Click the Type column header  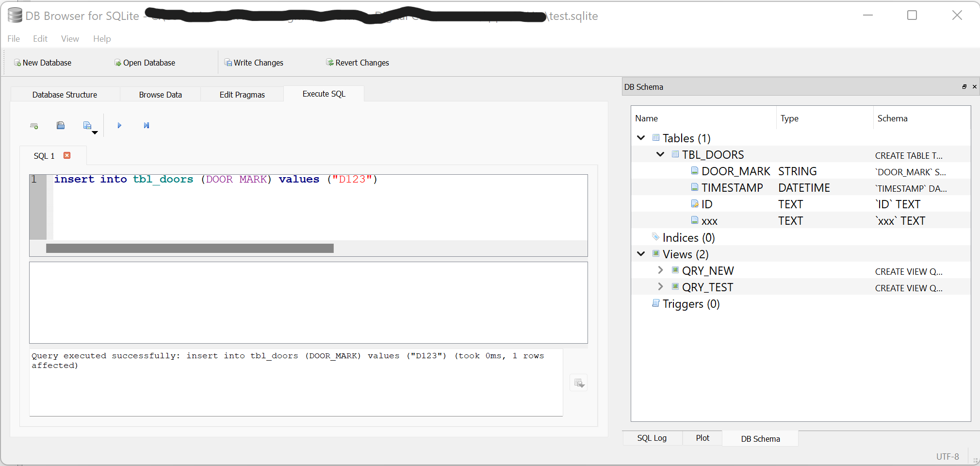coord(825,118)
